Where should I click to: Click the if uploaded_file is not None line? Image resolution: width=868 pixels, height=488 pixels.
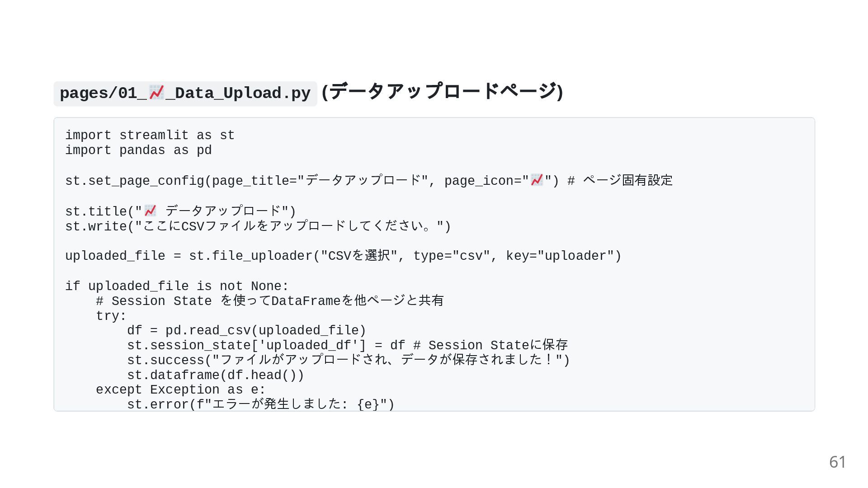[x=177, y=286]
